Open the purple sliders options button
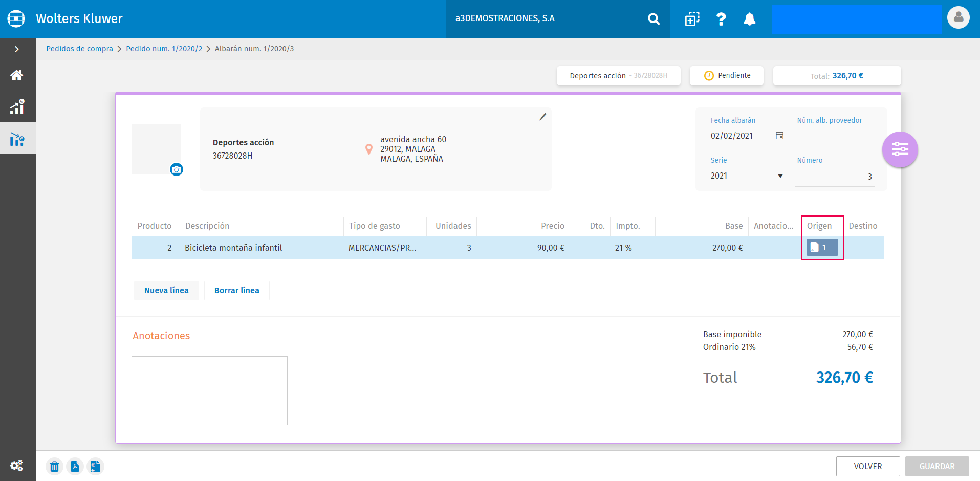The image size is (980, 481). point(900,149)
